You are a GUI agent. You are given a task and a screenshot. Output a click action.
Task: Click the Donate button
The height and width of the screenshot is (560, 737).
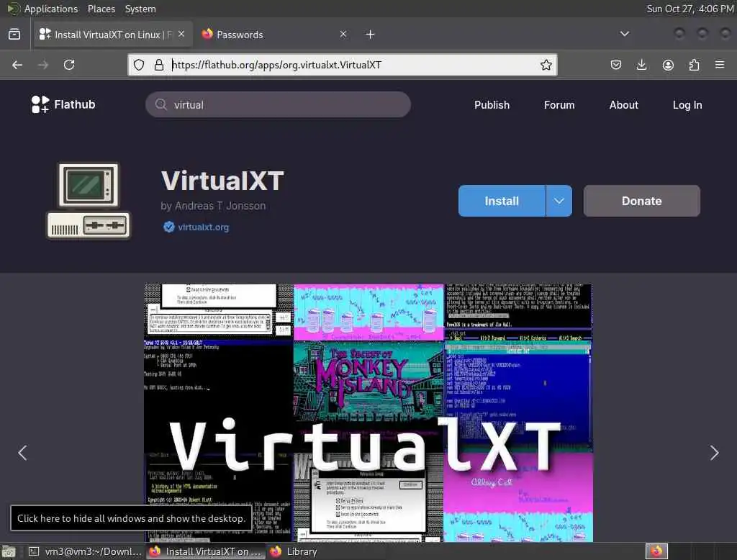pyautogui.click(x=641, y=201)
